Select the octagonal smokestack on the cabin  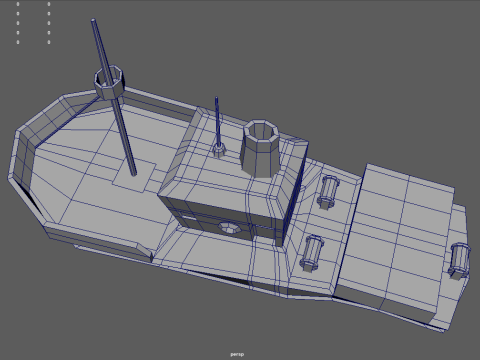point(260,148)
